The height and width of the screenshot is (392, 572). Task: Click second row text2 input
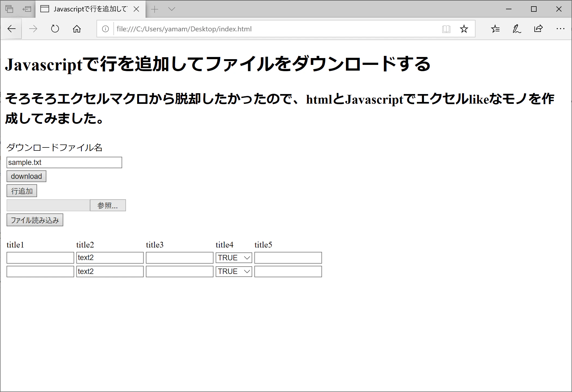click(110, 272)
